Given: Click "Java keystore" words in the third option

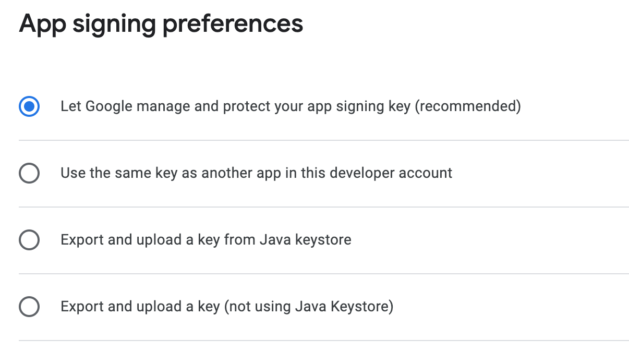Looking at the screenshot, I should click(x=305, y=240).
